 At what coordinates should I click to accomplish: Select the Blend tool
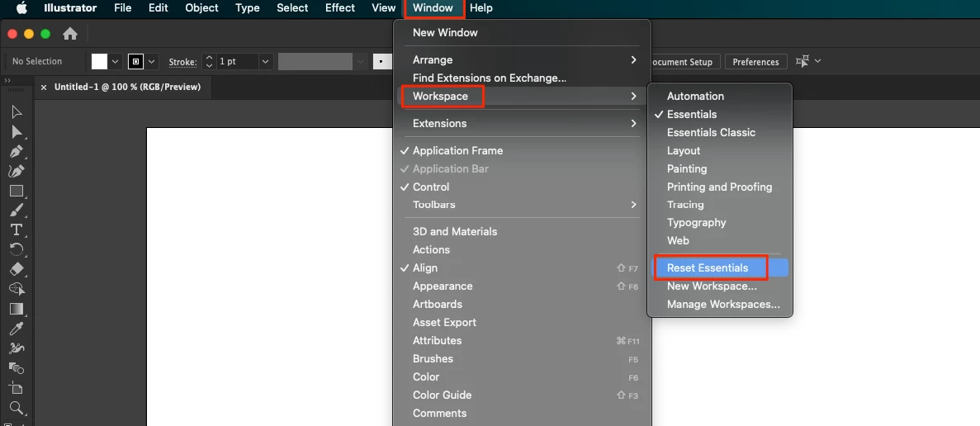point(17,368)
